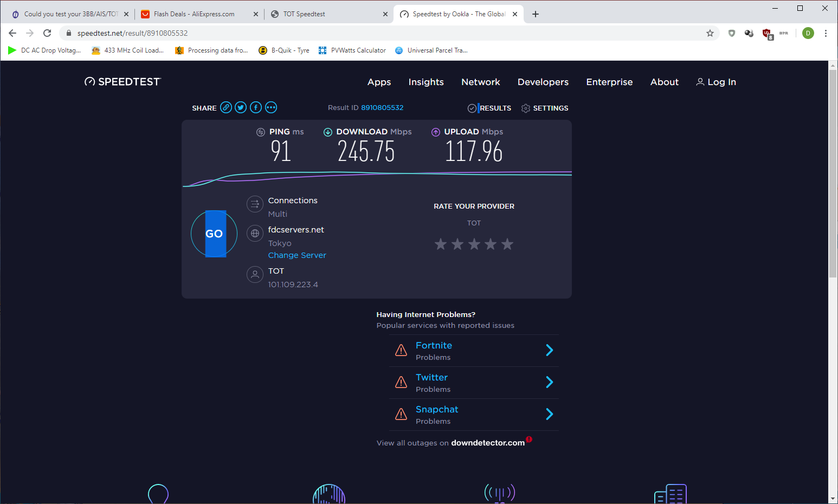The image size is (838, 504).
Task: Start test with the GO button
Action: coord(214,234)
